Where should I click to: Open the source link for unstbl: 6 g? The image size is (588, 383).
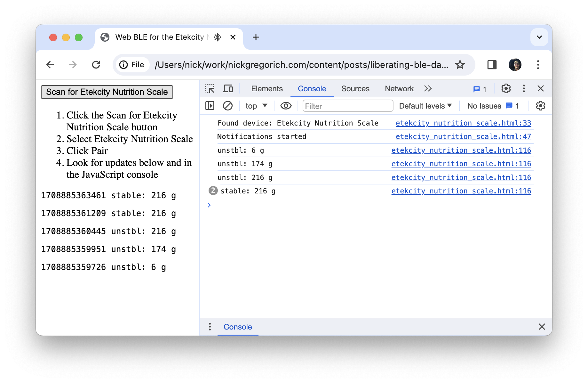[461, 150]
